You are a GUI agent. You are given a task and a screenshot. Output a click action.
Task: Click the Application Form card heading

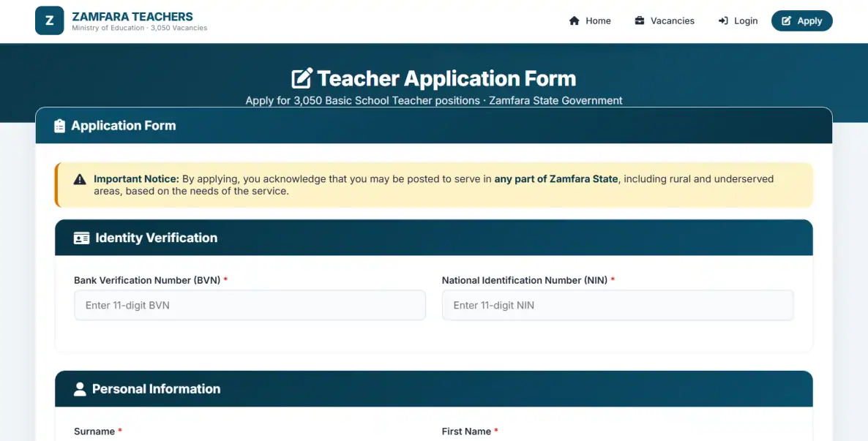124,126
